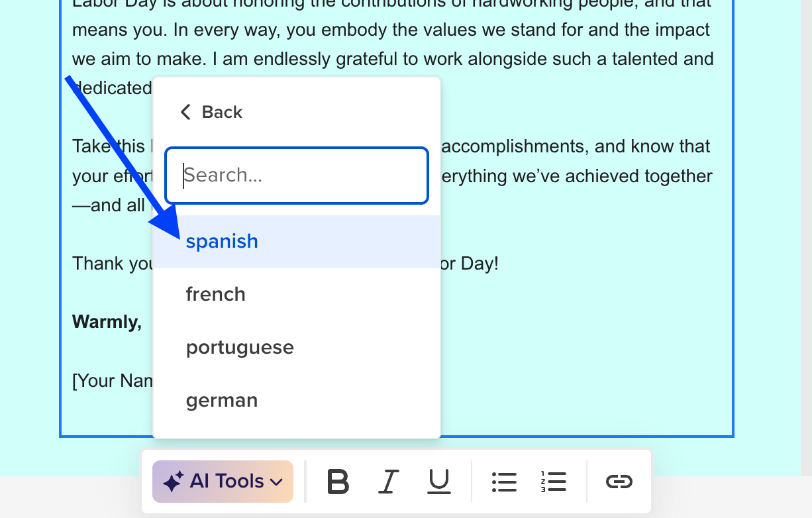
Task: Click the [Your Name] placeholder text
Action: pos(113,381)
